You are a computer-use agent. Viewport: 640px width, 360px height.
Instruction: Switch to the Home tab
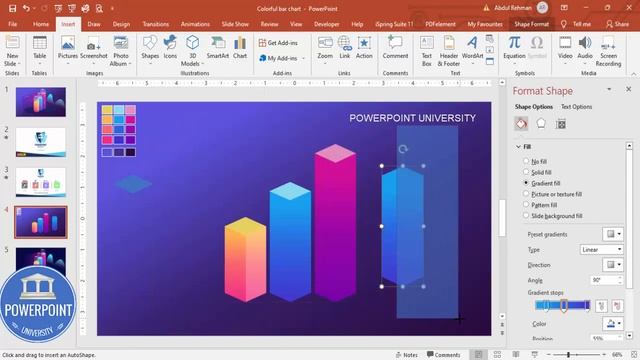tap(41, 24)
